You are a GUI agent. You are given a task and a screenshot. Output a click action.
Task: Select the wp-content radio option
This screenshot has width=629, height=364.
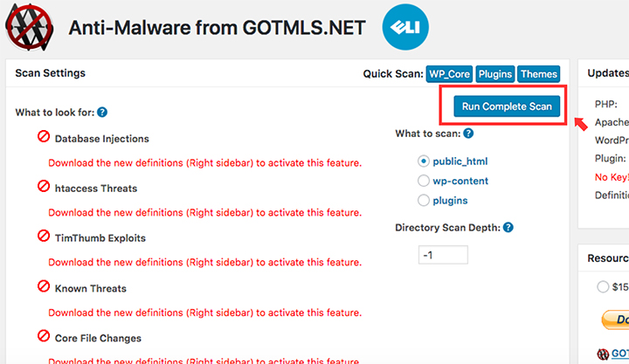423,181
